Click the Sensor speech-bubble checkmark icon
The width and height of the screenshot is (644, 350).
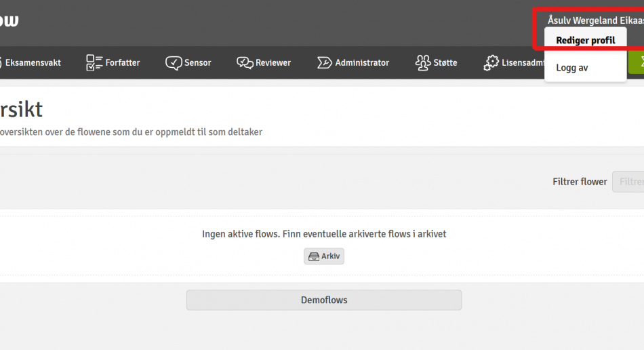[x=174, y=63]
